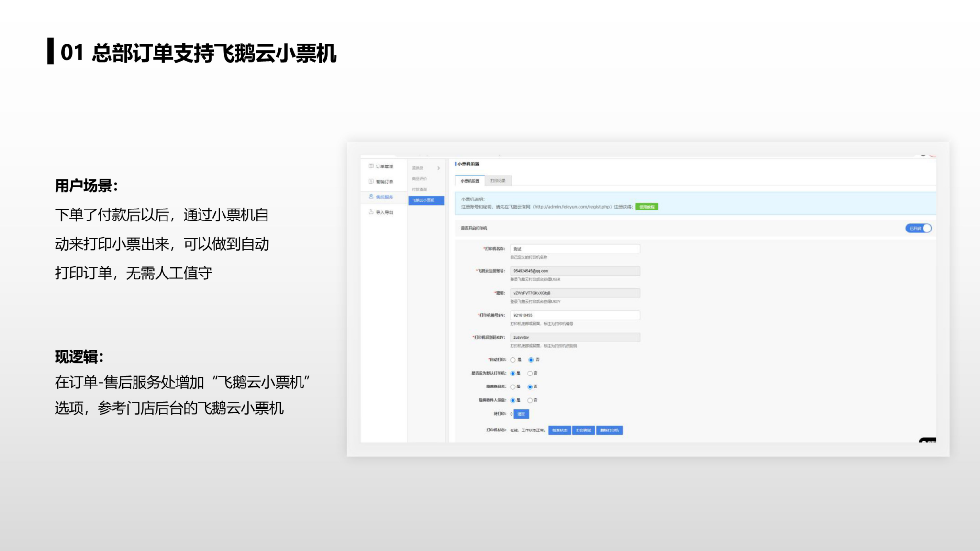The image size is (980, 551).
Task: Click the 清空 pending print button
Action: click(521, 414)
